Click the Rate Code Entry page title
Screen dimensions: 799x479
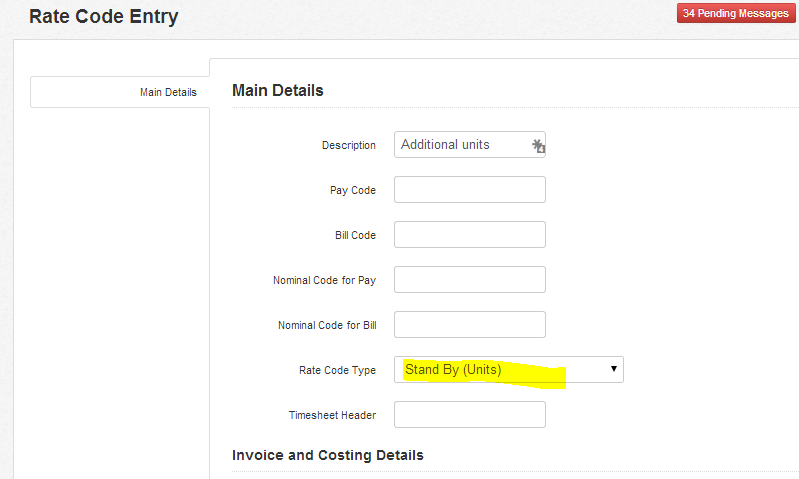(103, 16)
